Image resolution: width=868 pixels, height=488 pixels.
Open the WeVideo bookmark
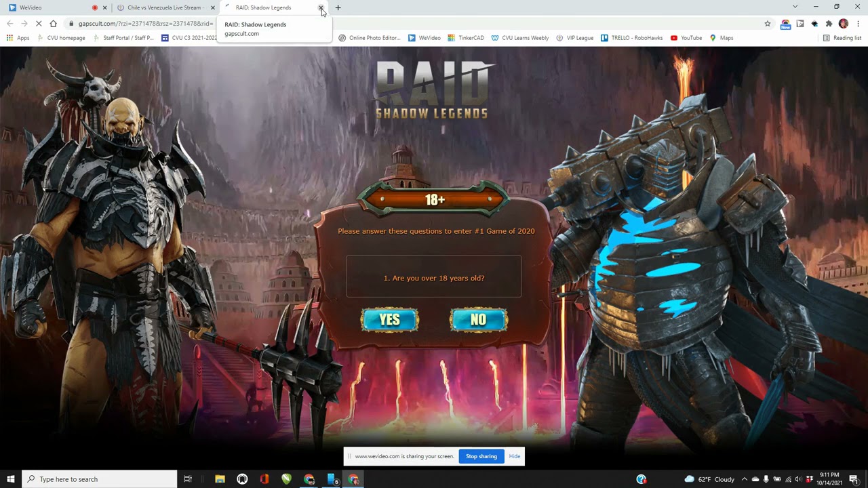pos(424,38)
